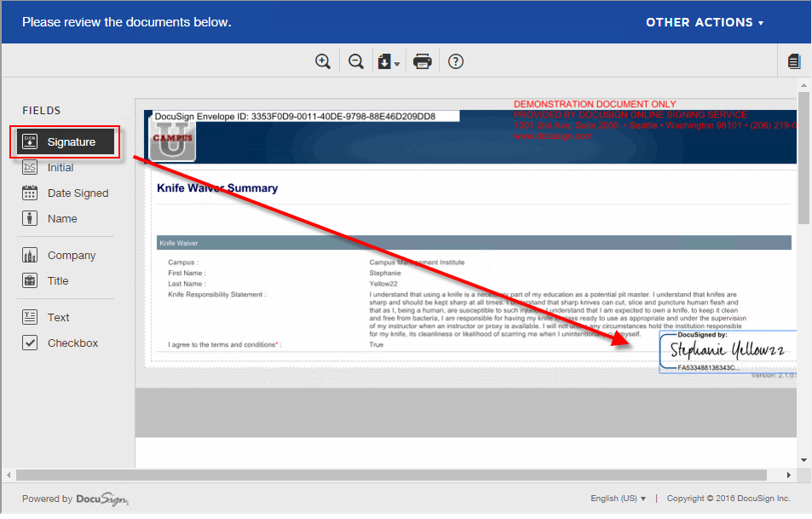Viewport: 812px width, 519px height.
Task: Click Stephanie Yellow22's signature block
Action: pyautogui.click(x=728, y=350)
